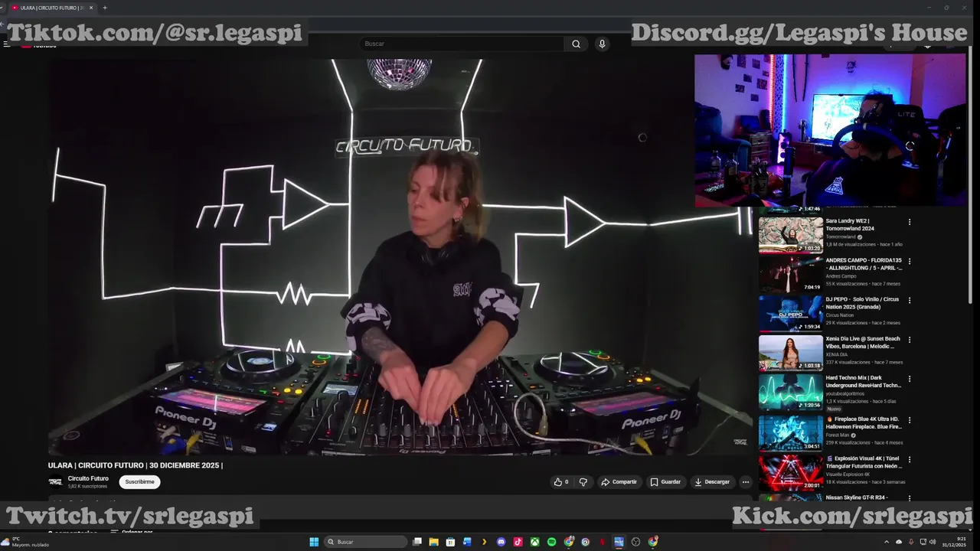Screen dimensions: 980x551
Task: Launch Discord from the taskbar
Action: (x=501, y=542)
